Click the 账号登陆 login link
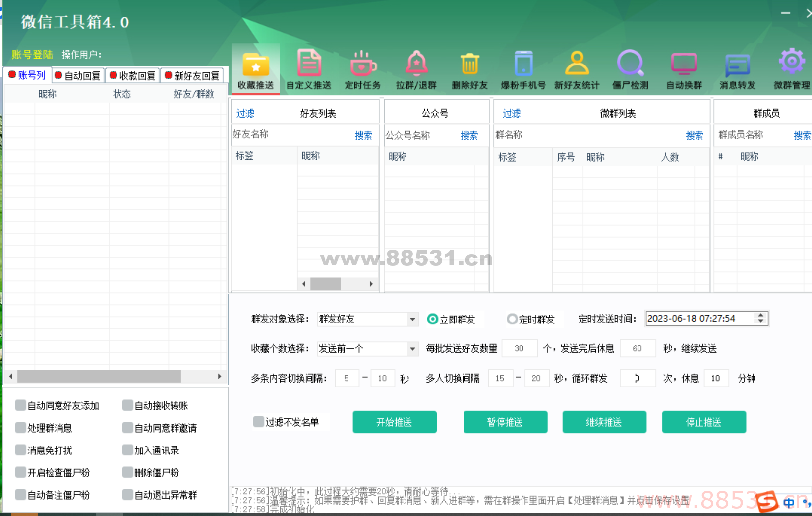 (x=32, y=55)
